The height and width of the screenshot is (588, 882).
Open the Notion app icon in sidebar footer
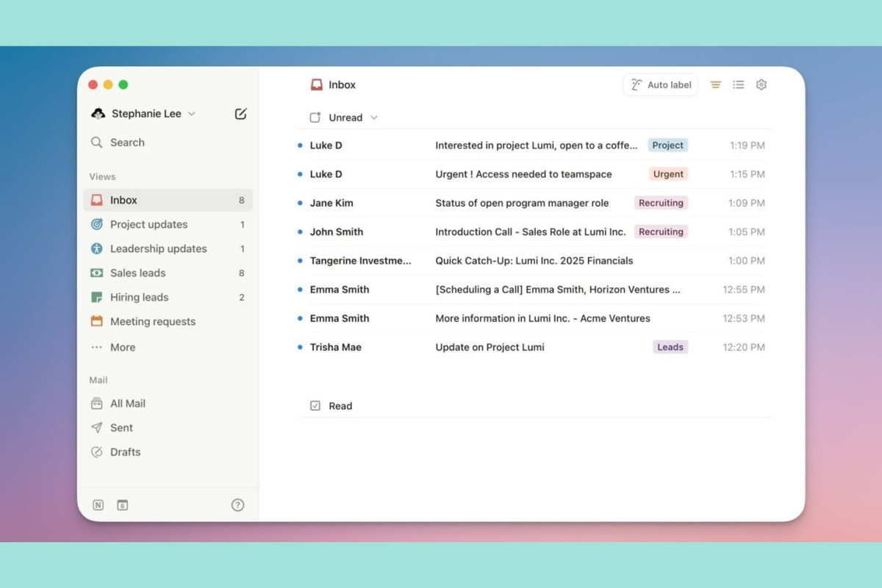tap(98, 505)
